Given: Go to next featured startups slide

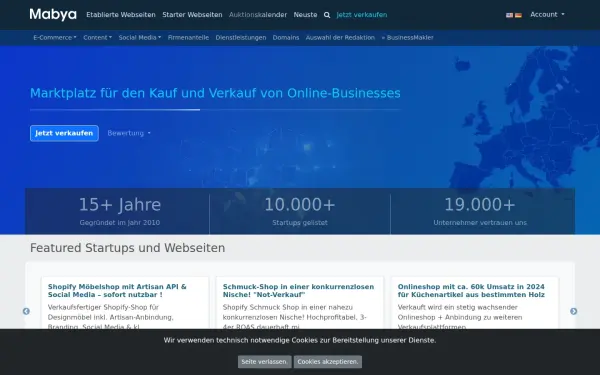Looking at the screenshot, I should (573, 311).
